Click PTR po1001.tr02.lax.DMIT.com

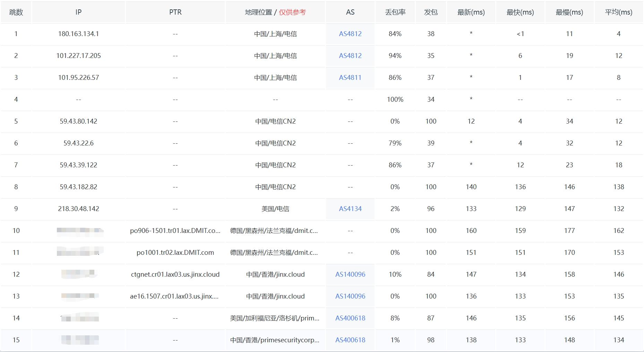(175, 252)
